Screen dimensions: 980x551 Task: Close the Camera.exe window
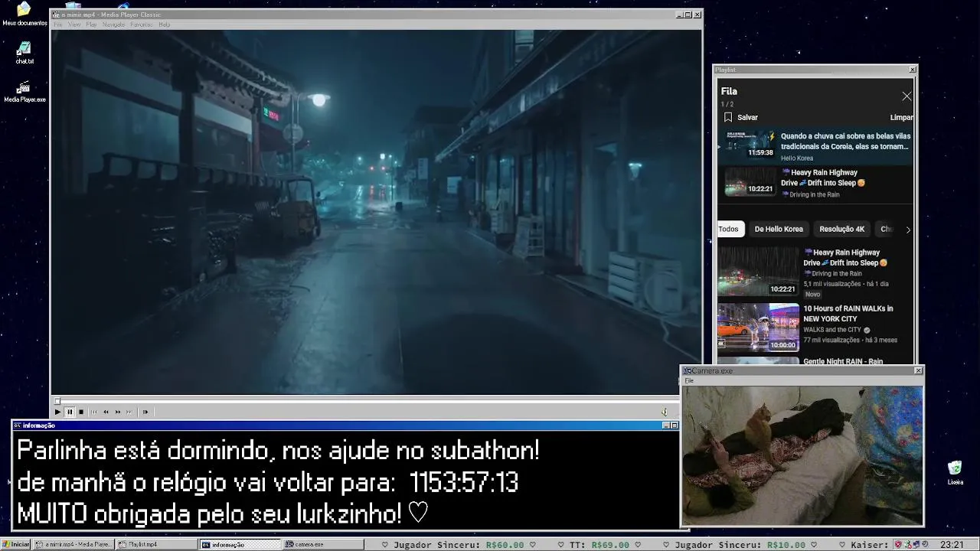pos(918,370)
